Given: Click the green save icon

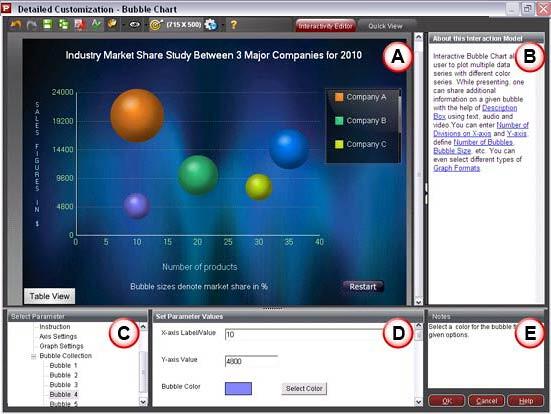Looking at the screenshot, I should click(47, 25).
